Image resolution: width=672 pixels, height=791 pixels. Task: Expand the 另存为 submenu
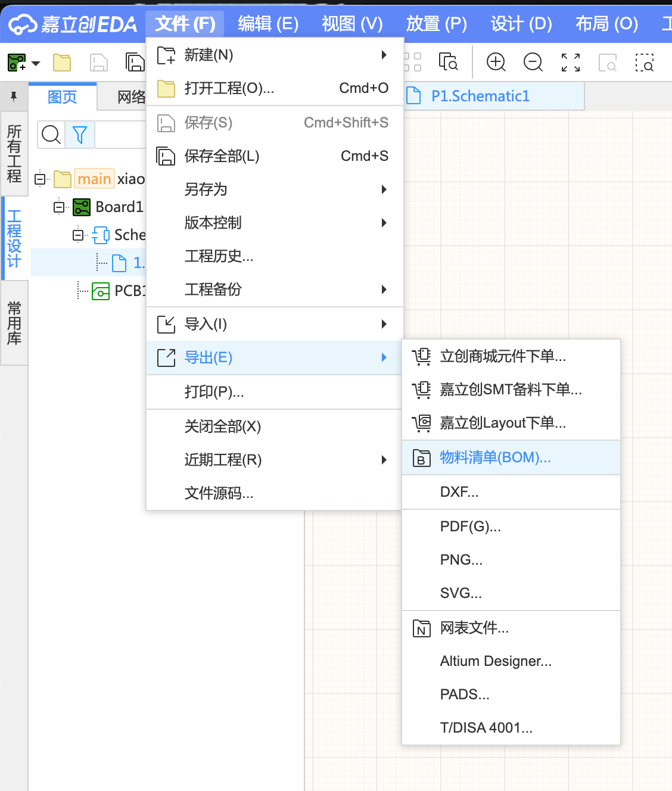tap(384, 189)
